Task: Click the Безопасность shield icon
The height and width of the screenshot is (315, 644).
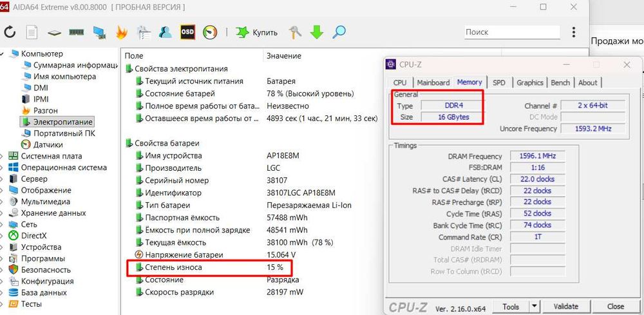Action: (x=14, y=270)
